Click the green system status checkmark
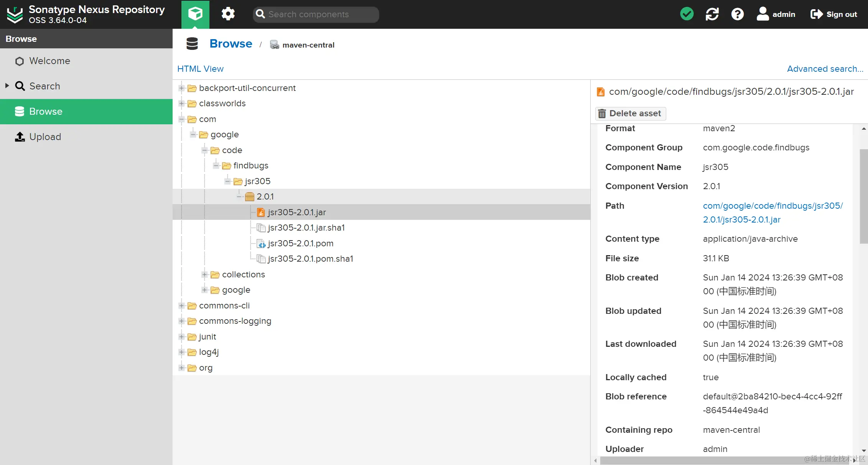 click(687, 14)
